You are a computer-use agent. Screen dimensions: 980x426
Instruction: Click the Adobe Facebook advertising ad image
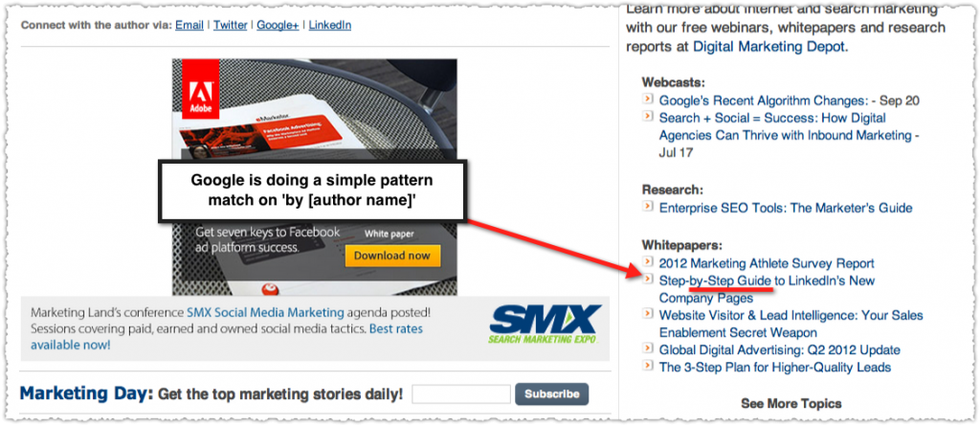(x=314, y=177)
